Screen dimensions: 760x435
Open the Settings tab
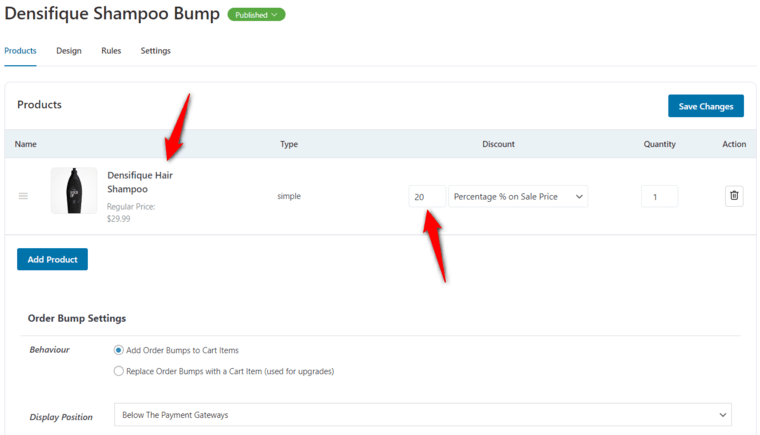coord(156,50)
